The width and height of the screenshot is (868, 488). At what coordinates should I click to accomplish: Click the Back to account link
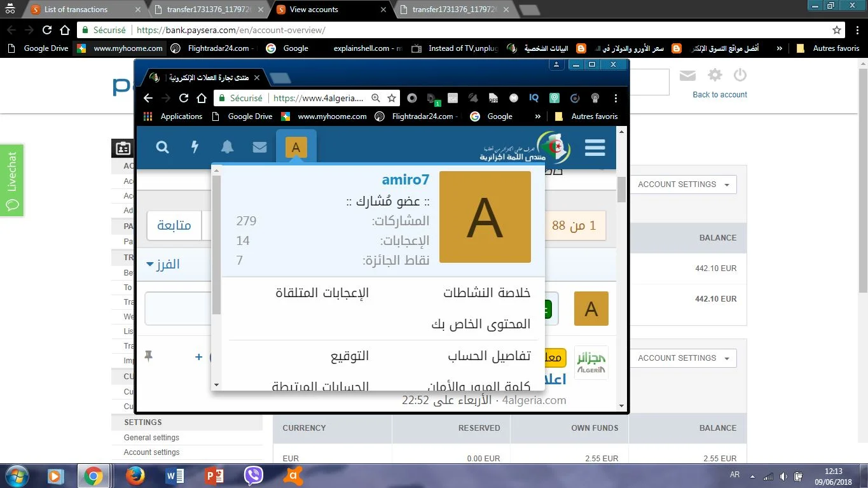[x=720, y=95]
